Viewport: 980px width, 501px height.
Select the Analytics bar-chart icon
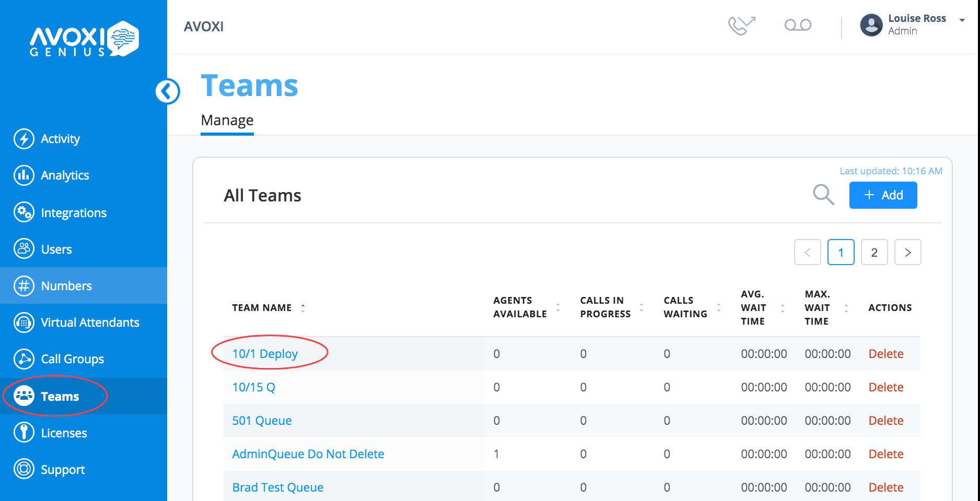24,175
